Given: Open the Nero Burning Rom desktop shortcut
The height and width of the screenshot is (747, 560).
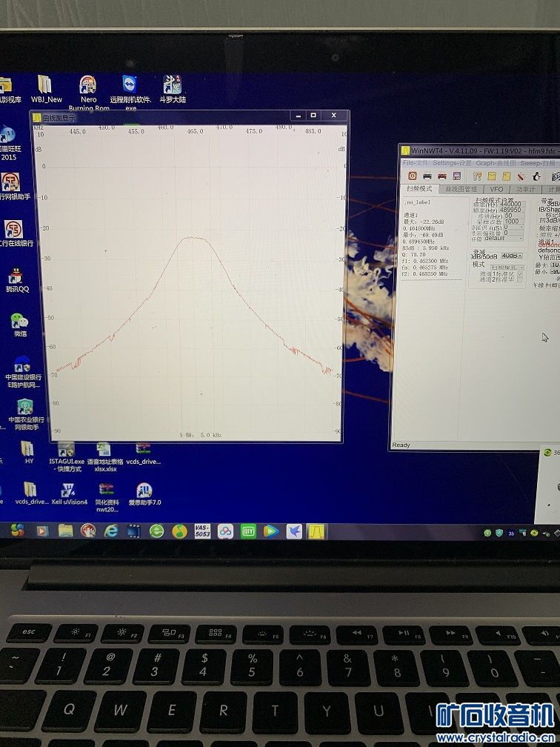Looking at the screenshot, I should [88, 93].
